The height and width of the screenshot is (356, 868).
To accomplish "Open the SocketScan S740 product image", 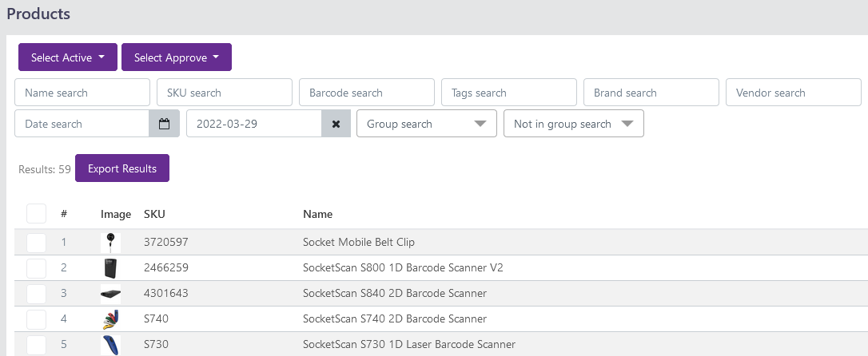I will click(111, 319).
